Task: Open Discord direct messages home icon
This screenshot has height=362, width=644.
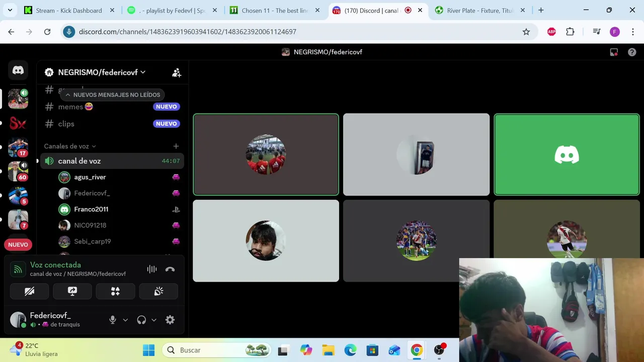Action: click(x=18, y=70)
